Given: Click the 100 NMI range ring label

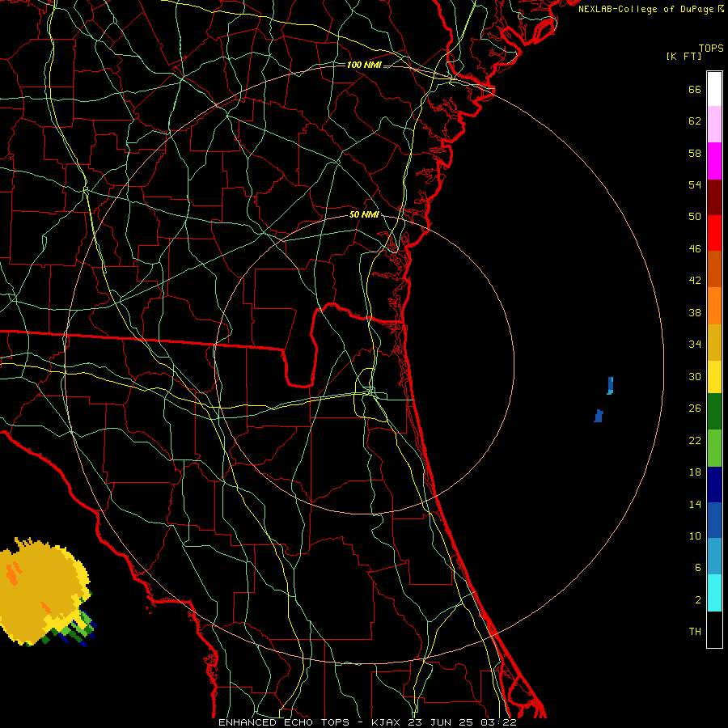Looking at the screenshot, I should [x=364, y=65].
